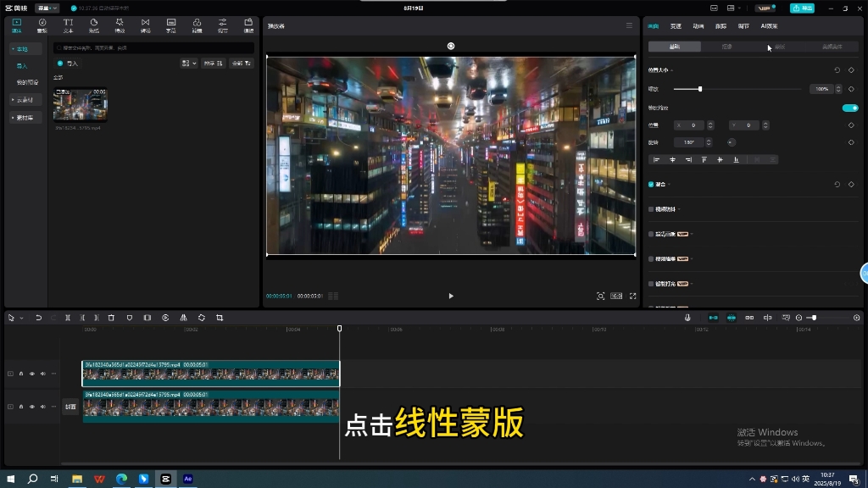Collapse the position size section

[x=672, y=70]
